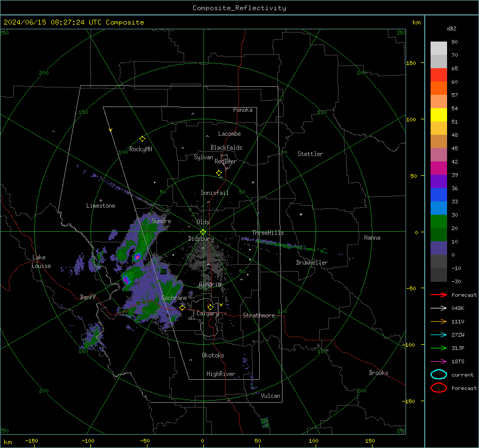
Task: Click the bright green swatch on dBZ scale
Action: (439, 221)
